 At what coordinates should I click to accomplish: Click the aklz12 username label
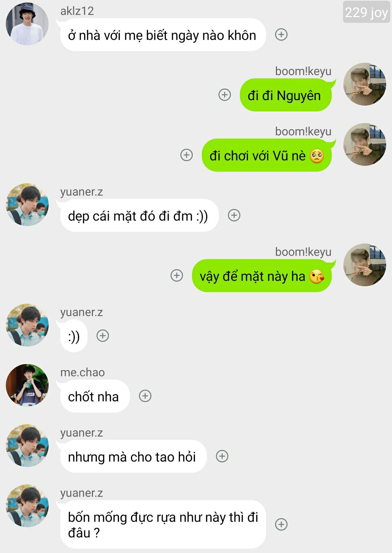(x=77, y=11)
